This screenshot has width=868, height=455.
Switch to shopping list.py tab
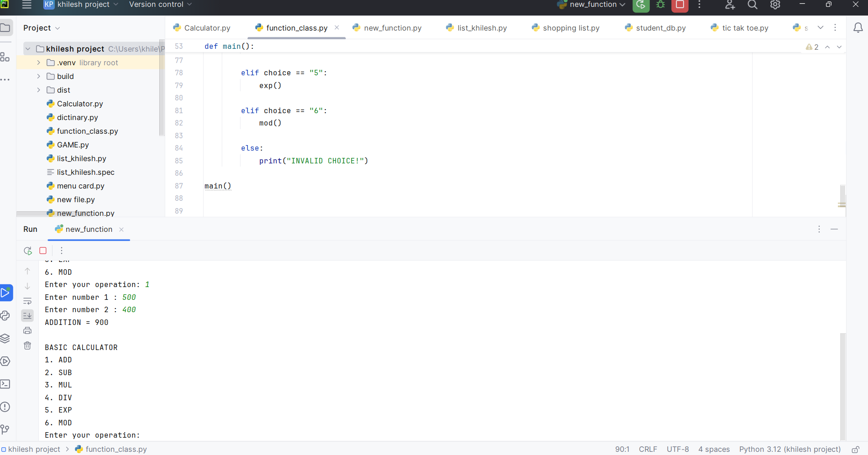coord(565,28)
